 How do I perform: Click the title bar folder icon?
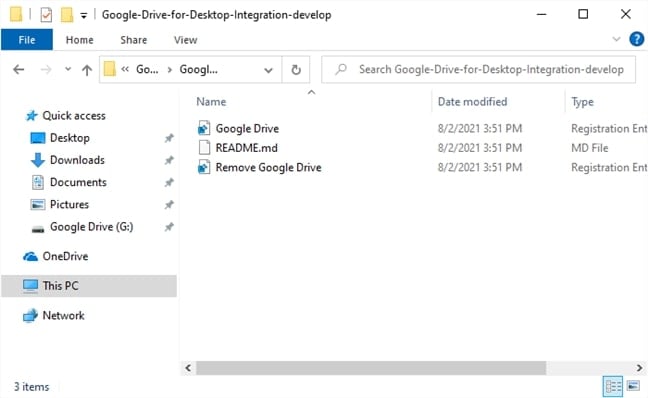click(x=16, y=14)
